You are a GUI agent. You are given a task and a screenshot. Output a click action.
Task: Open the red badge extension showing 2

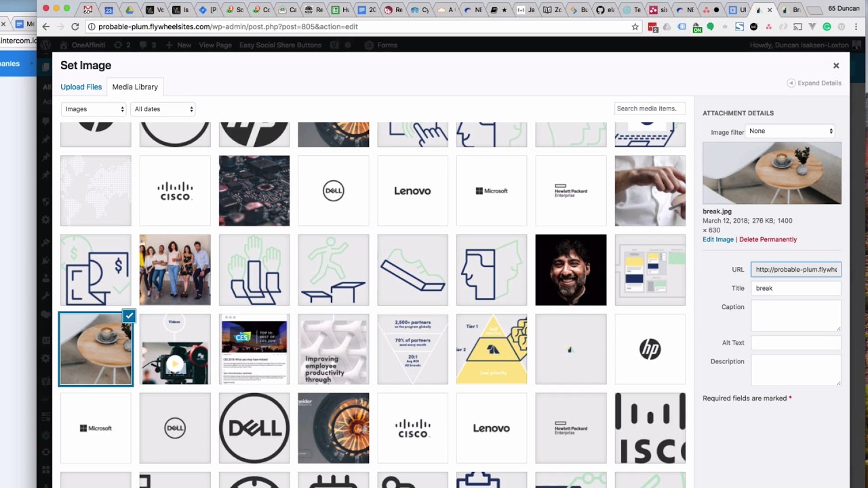pos(652,28)
